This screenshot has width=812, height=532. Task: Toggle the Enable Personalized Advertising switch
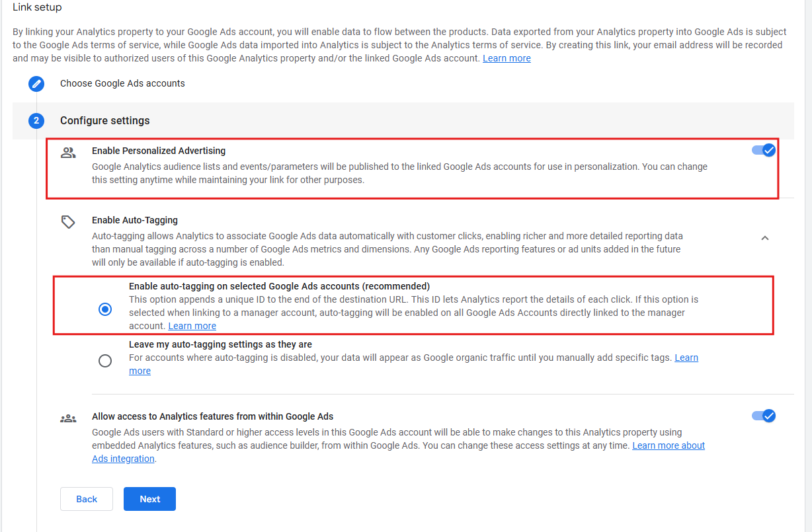tap(764, 150)
